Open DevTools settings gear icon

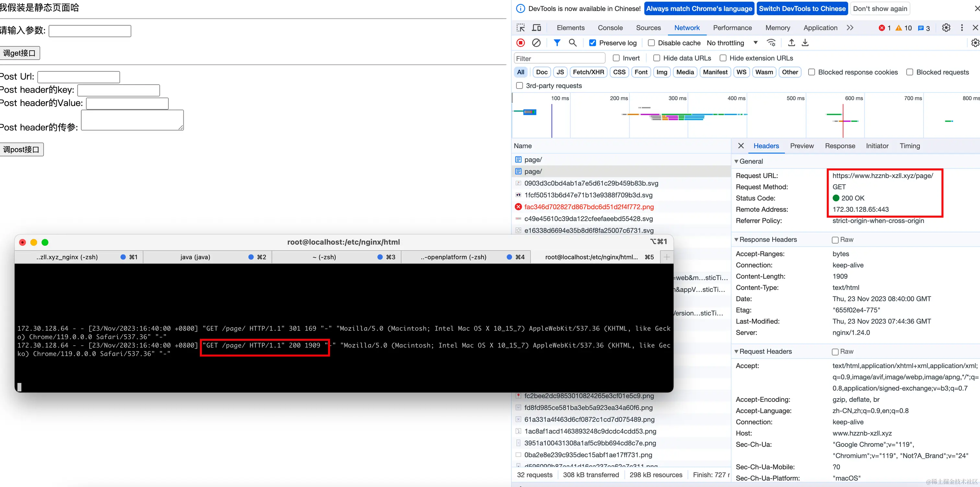click(946, 28)
